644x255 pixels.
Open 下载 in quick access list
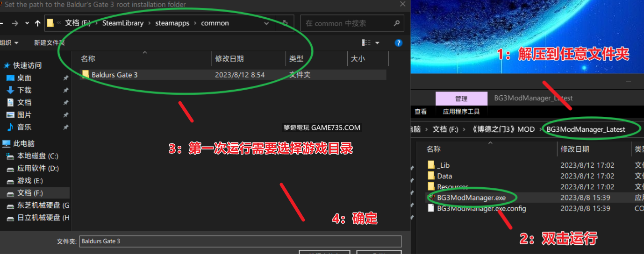pyautogui.click(x=24, y=90)
